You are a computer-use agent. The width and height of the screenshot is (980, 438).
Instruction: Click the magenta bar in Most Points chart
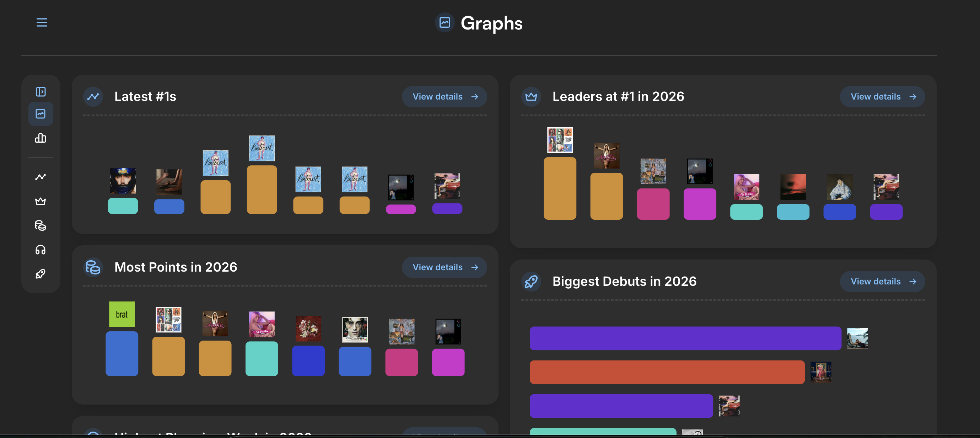[x=448, y=363]
